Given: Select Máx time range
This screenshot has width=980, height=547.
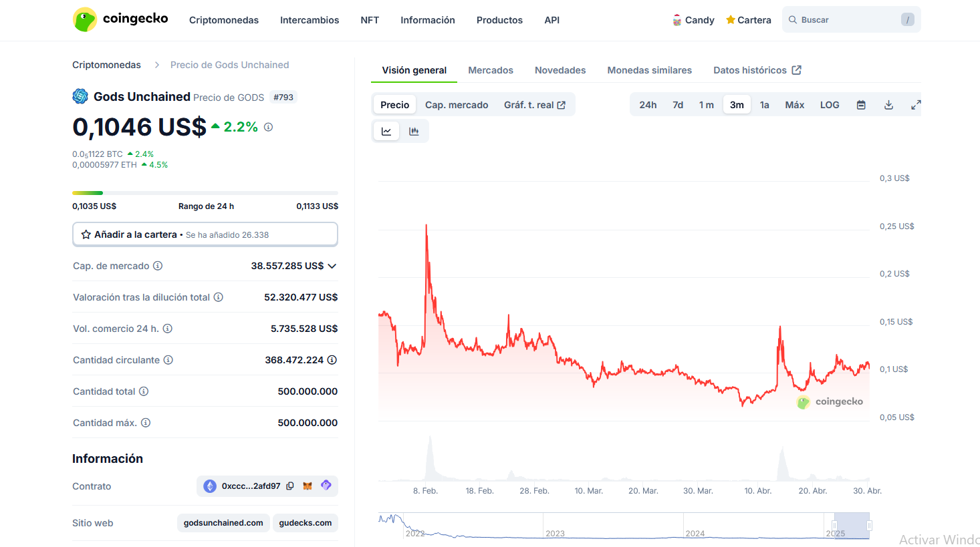Looking at the screenshot, I should pyautogui.click(x=795, y=105).
